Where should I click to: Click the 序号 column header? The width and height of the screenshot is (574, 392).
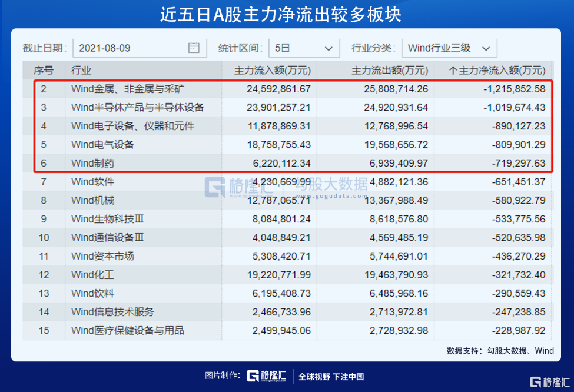[44, 71]
